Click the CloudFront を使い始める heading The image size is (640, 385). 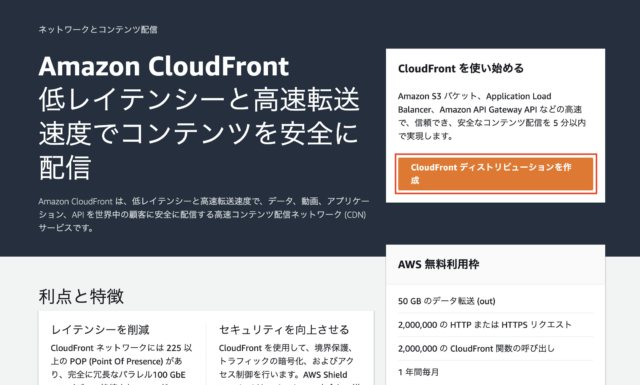461,68
